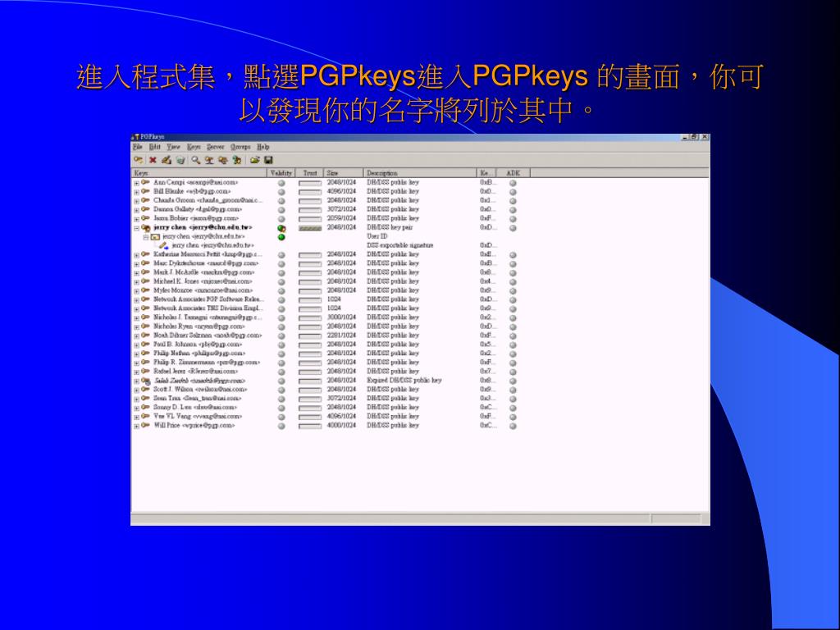
Task: Sort by the ADK column header
Action: click(x=514, y=173)
